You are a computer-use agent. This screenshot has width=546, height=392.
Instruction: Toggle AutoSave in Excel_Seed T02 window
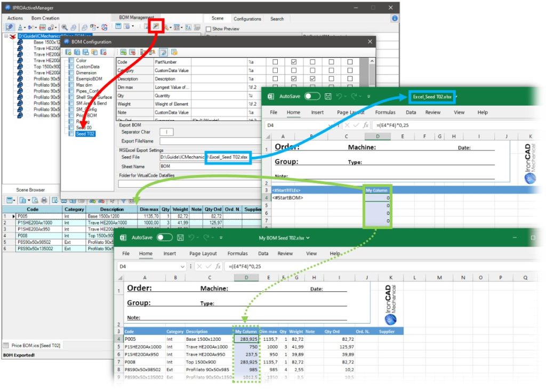(x=312, y=96)
